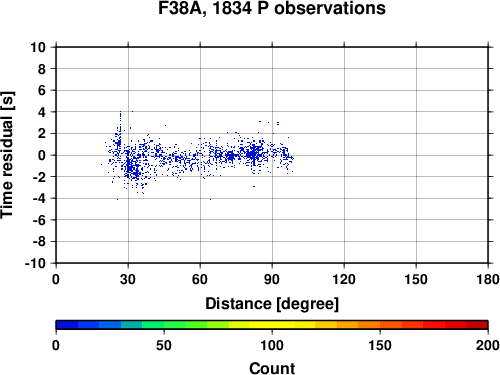Click the y-axis tick label 0
The image size is (500, 375).
click(42, 155)
